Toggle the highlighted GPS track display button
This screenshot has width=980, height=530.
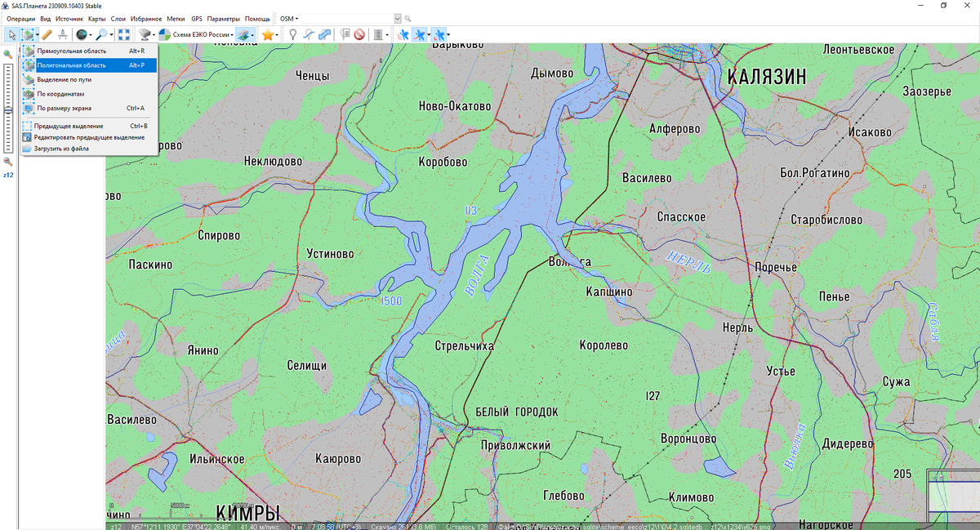pyautogui.click(x=418, y=34)
